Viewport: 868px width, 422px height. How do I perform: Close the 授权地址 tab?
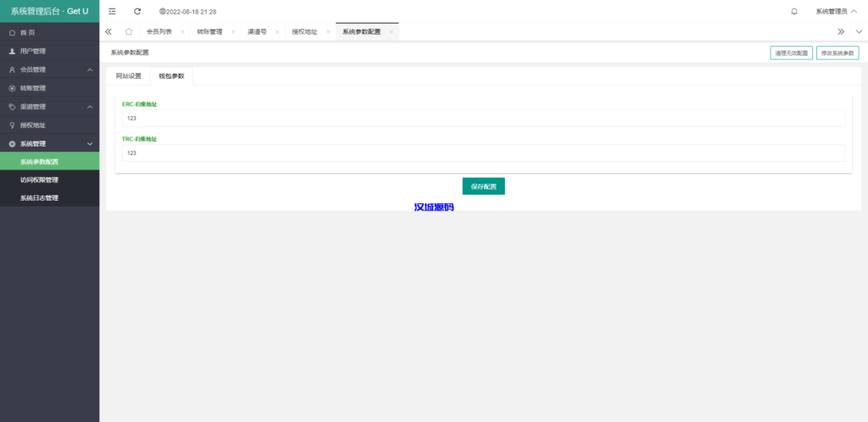coord(328,31)
